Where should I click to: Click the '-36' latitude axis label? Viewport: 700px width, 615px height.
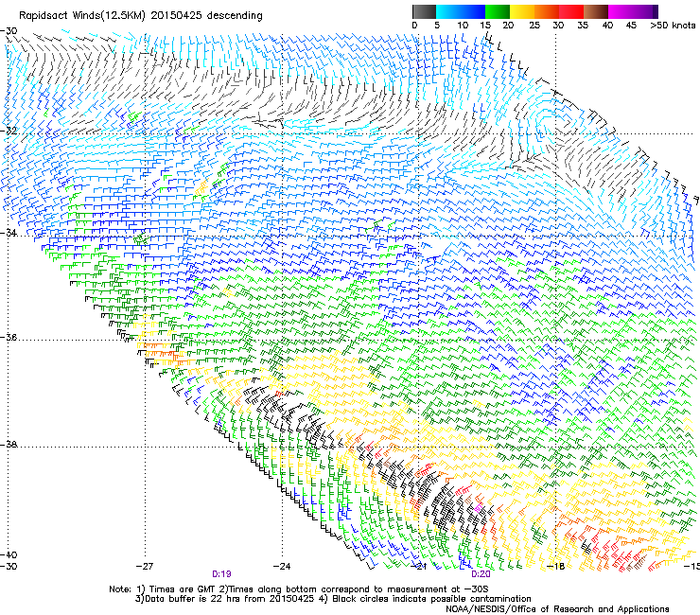tap(9, 337)
